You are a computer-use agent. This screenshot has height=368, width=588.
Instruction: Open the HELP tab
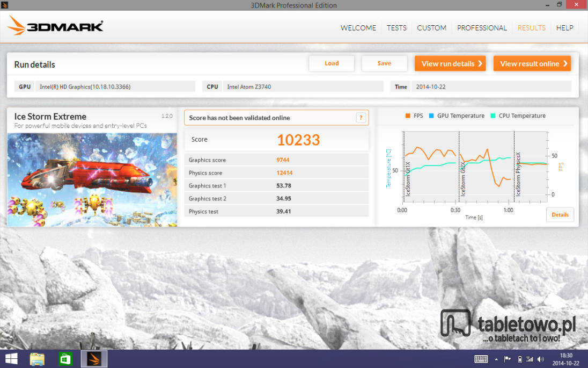[565, 28]
